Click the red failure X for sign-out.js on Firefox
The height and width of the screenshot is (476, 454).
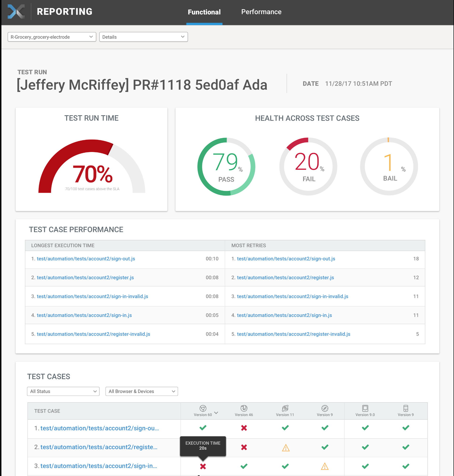(x=244, y=428)
